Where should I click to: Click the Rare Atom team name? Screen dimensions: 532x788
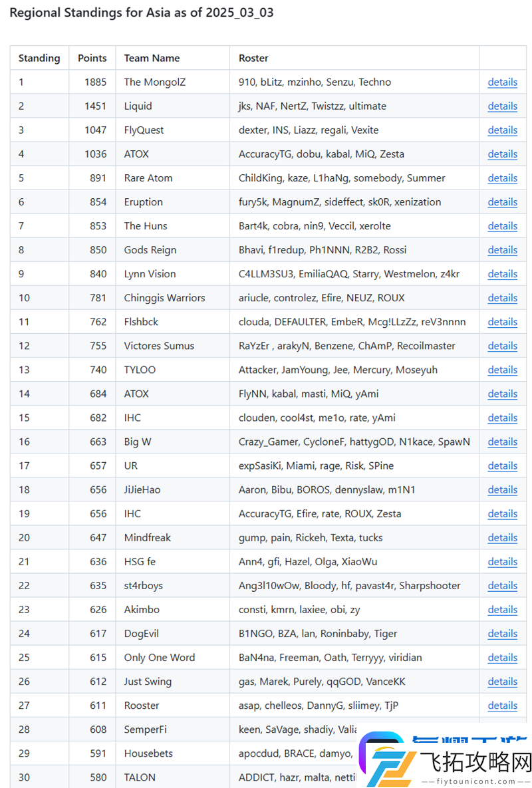[x=148, y=178]
